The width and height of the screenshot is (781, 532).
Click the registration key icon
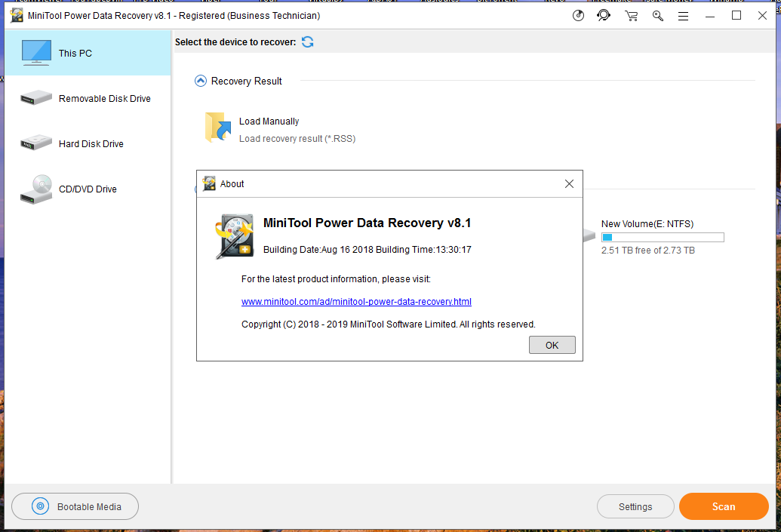tap(658, 16)
